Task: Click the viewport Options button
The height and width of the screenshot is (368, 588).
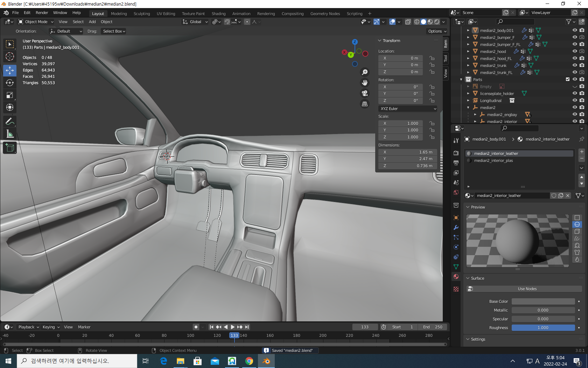Action: [437, 31]
